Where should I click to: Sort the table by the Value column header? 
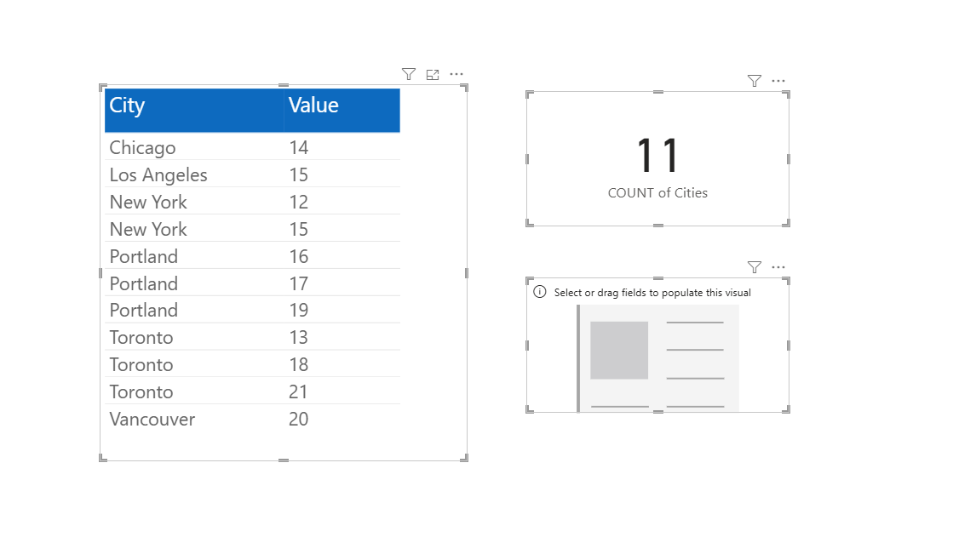pyautogui.click(x=313, y=106)
